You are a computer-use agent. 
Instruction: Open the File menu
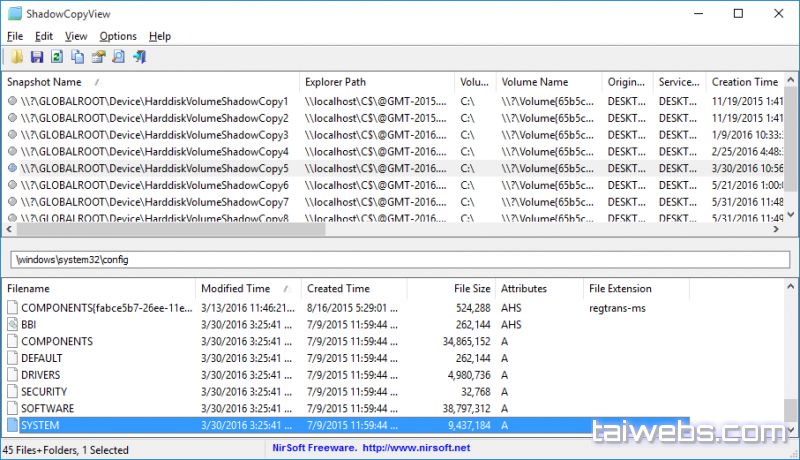tap(14, 36)
